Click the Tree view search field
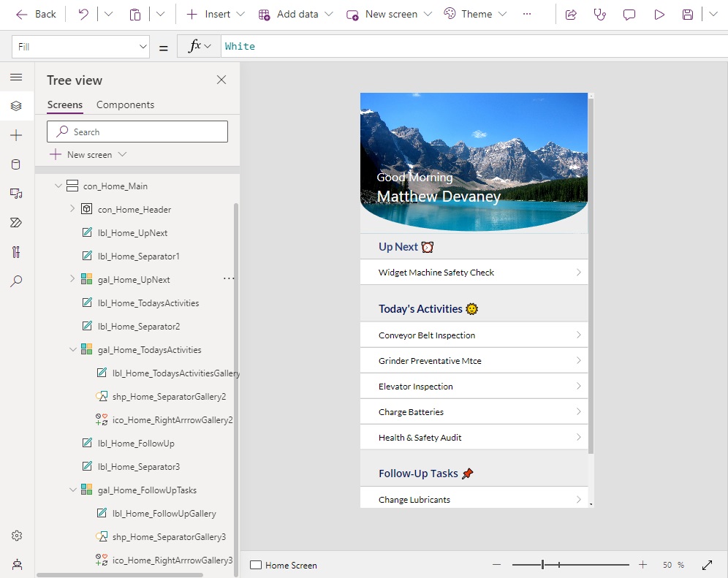The image size is (728, 578). (137, 132)
